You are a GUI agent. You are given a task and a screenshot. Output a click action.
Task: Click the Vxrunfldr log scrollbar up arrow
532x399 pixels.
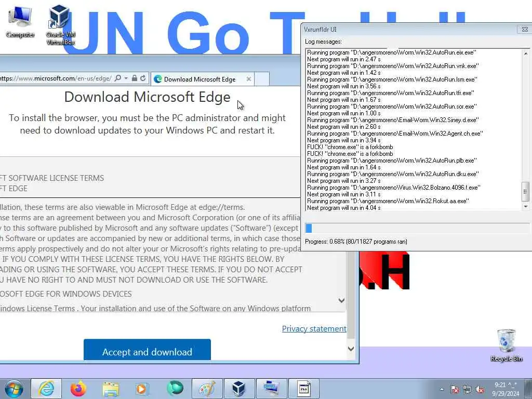[526, 54]
